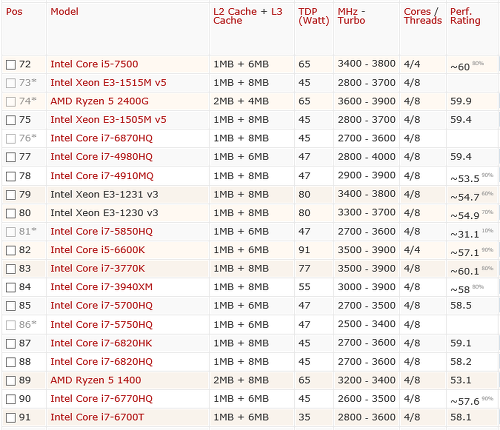Click the 59.9 rating for Ryzen 5 2400G
Image resolution: width=500 pixels, height=430 pixels.
tap(461, 101)
